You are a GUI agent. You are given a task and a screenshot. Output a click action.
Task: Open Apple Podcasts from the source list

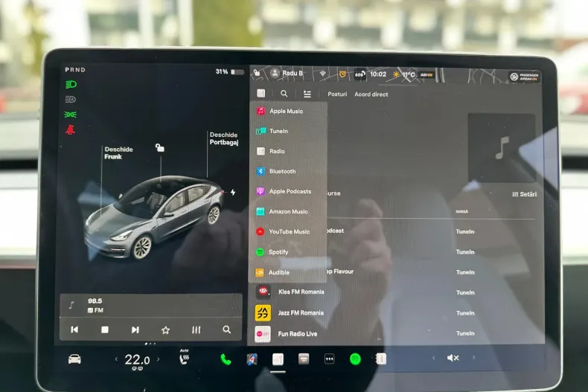(x=287, y=191)
